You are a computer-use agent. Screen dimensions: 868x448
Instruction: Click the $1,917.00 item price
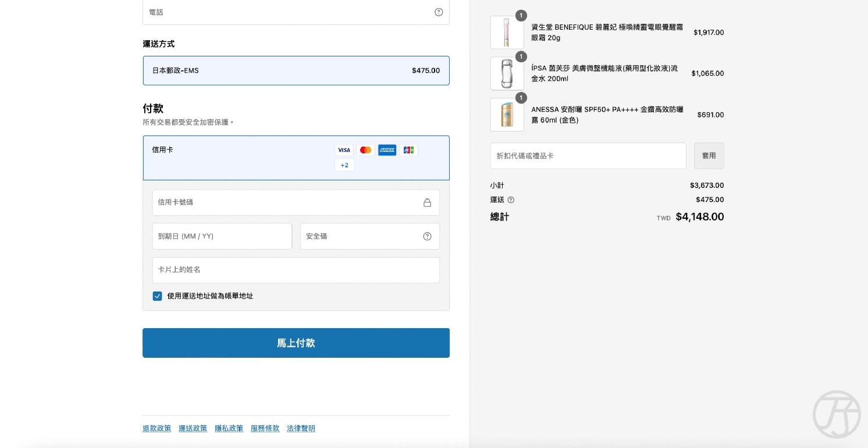(x=709, y=33)
